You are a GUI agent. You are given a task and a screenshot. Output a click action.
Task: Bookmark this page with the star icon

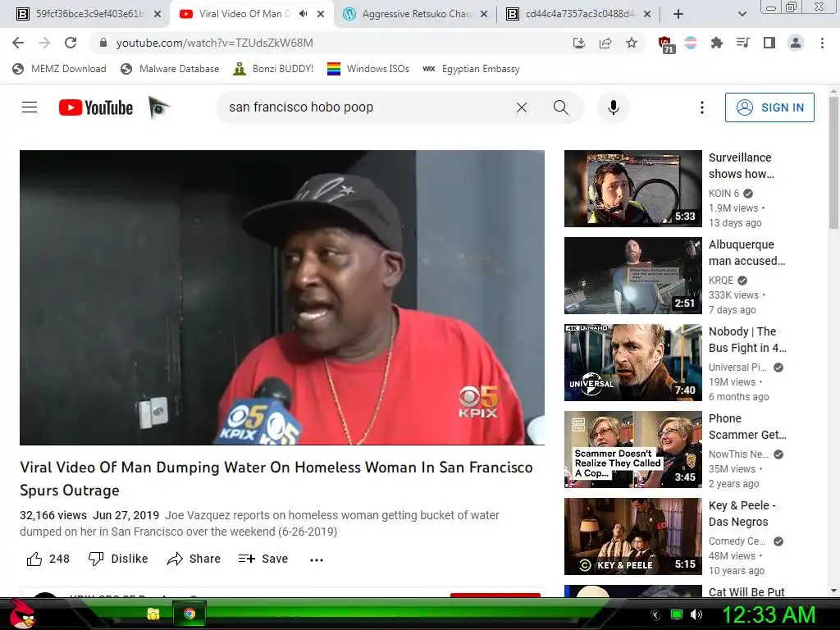pyautogui.click(x=632, y=43)
